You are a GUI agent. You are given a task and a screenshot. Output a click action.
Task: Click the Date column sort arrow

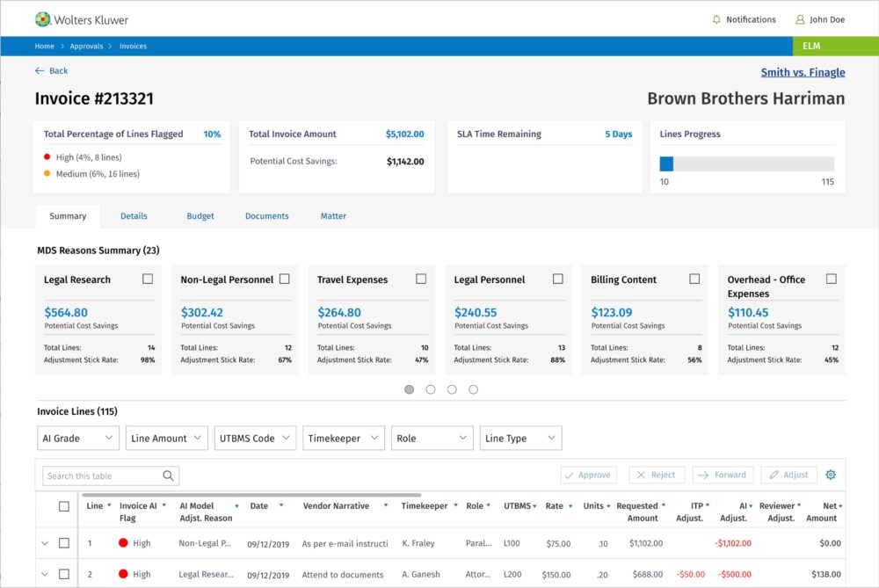(281, 505)
